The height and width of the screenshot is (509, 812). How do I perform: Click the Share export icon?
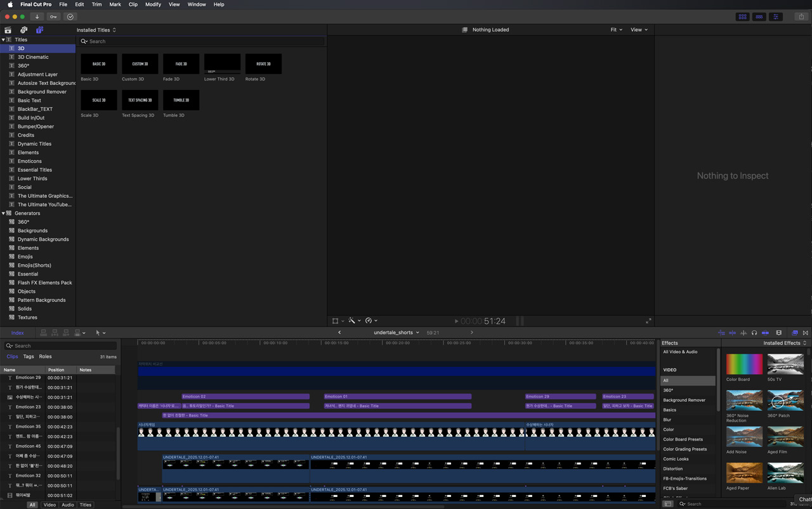coord(801,16)
